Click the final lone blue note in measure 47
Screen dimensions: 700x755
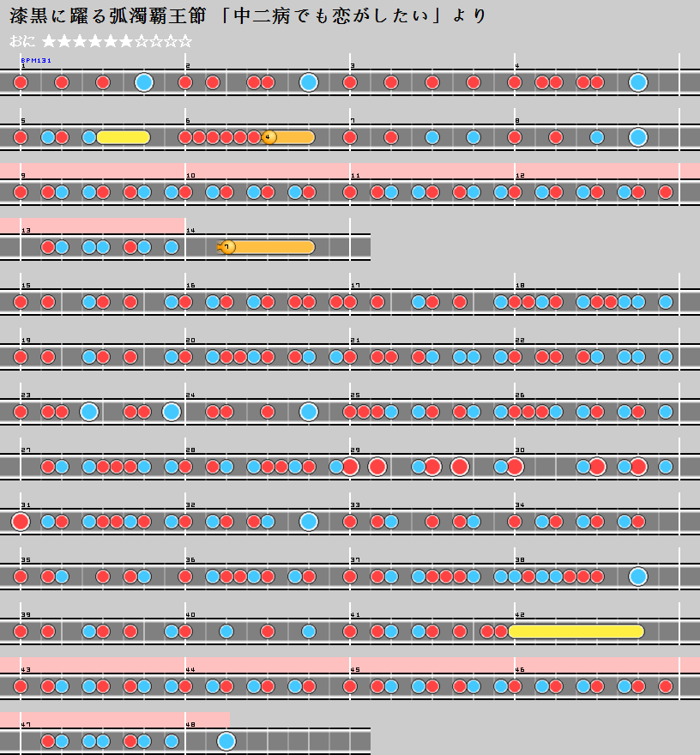(172, 741)
